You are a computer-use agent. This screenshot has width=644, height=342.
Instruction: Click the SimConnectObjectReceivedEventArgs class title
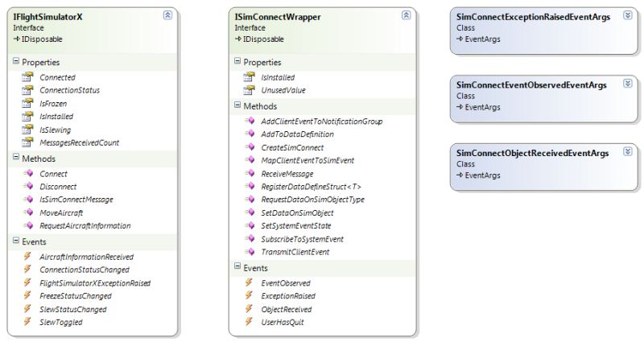point(532,153)
